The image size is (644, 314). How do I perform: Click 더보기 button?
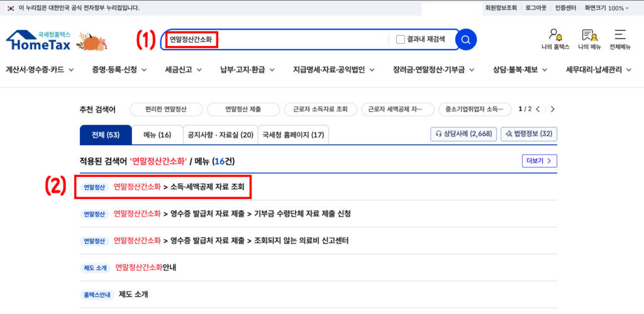coord(539,161)
